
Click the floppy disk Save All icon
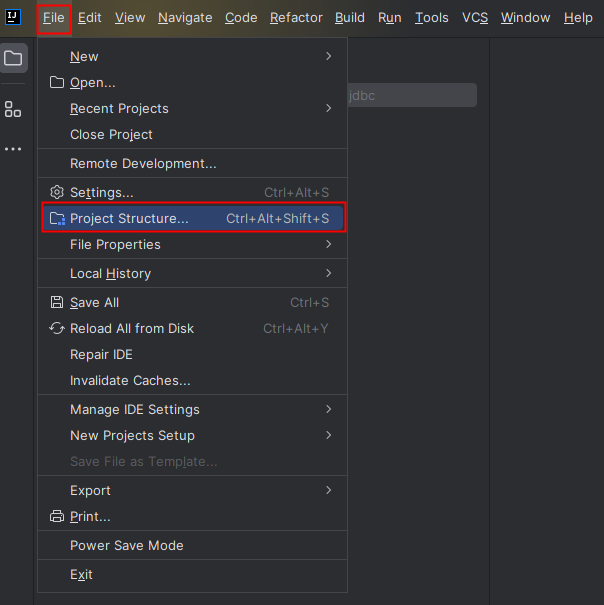pos(57,302)
